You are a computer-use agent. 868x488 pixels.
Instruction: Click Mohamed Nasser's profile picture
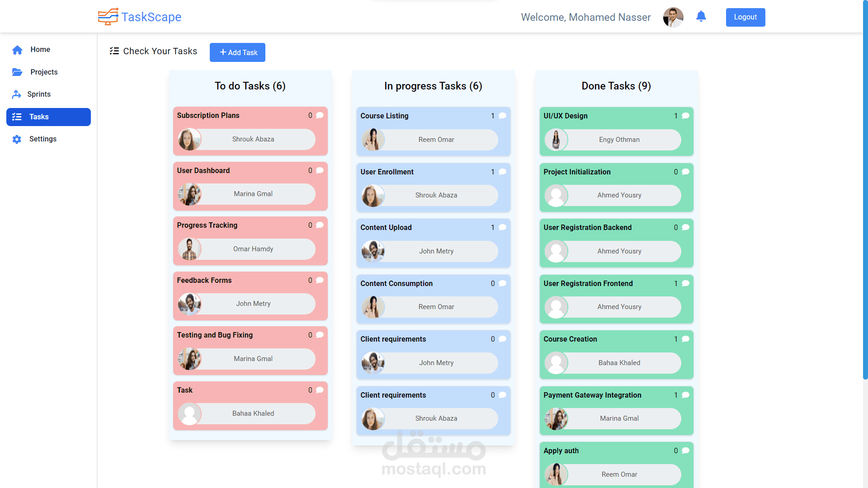[x=673, y=17]
